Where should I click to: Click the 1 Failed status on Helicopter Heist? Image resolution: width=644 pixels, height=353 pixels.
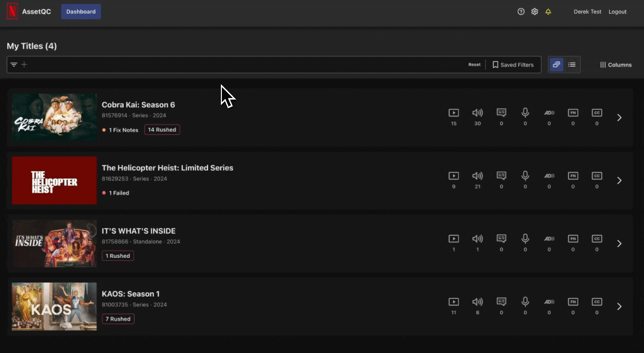point(115,193)
